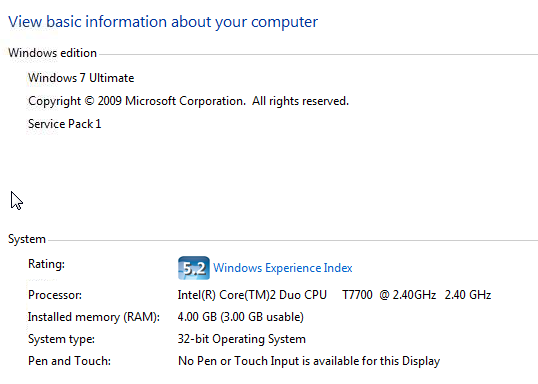Click the 'T7700 @ 2.40GHz' processor model text
This screenshot has width=538, height=384.
389,295
